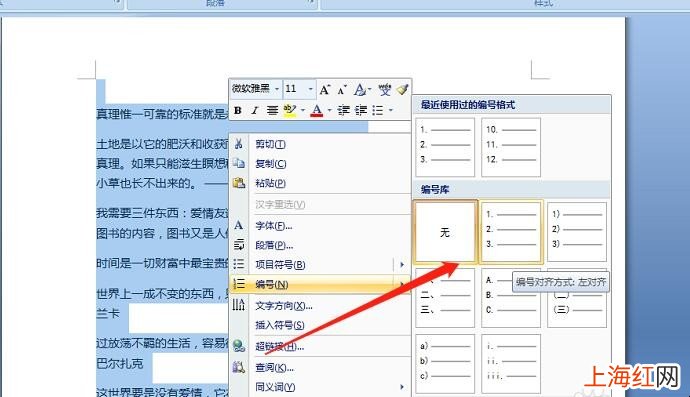The height and width of the screenshot is (397, 690).
Task: Click the line starting 土地是以它的肥沃
Action: (x=162, y=144)
